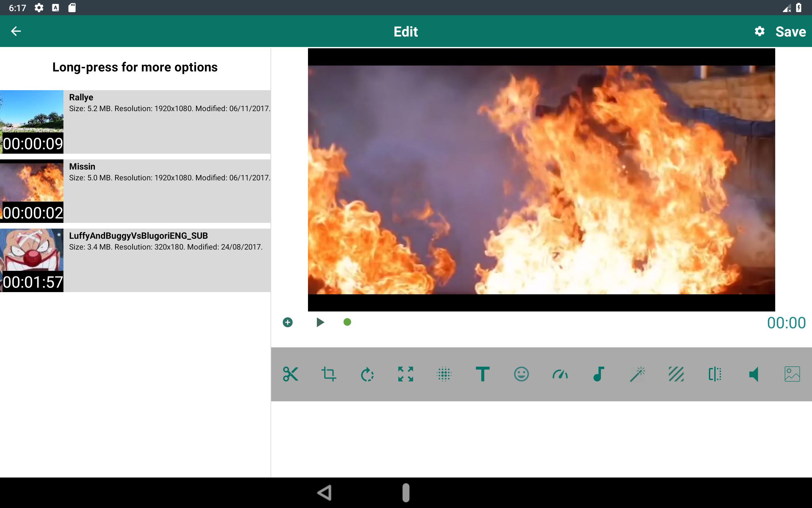
Task: Select the resize arrows tool
Action: [x=406, y=374]
